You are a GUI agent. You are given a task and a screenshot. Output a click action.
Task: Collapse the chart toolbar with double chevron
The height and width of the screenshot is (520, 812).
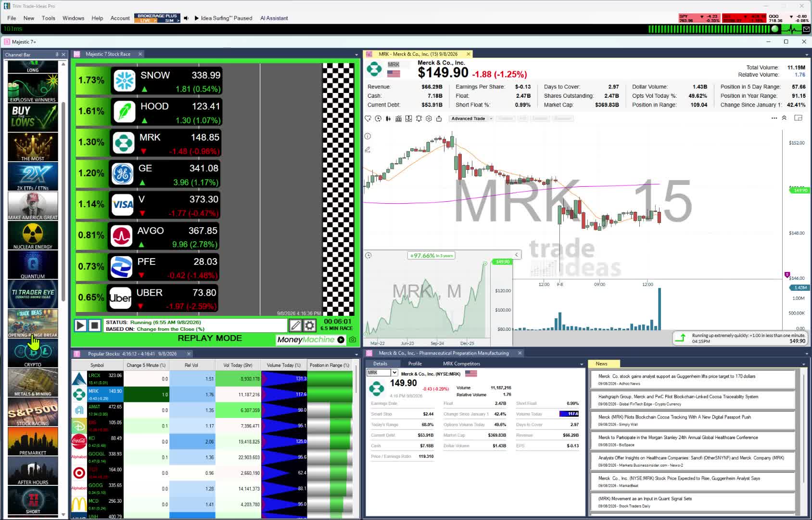click(784, 118)
